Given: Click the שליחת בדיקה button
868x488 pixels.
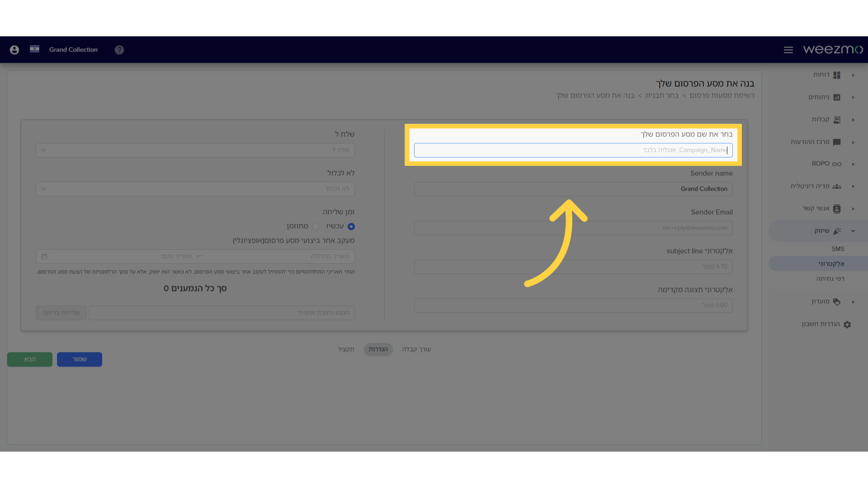Looking at the screenshot, I should [61, 313].
